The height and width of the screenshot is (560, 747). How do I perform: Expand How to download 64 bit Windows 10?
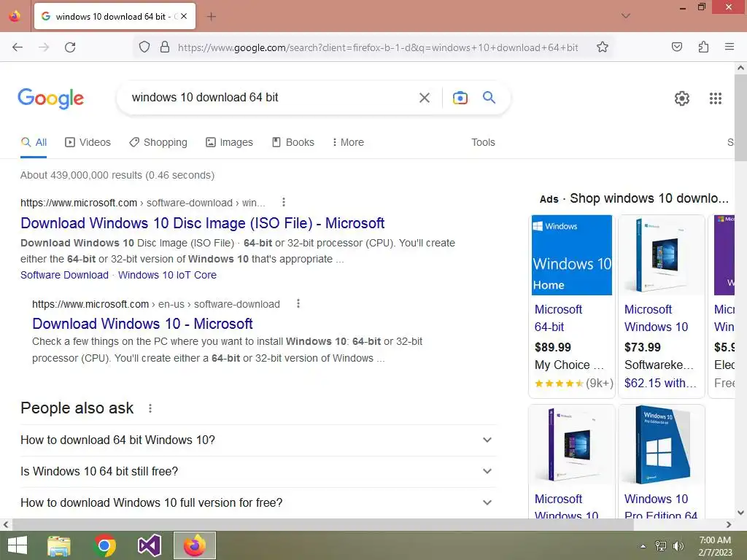tap(258, 440)
